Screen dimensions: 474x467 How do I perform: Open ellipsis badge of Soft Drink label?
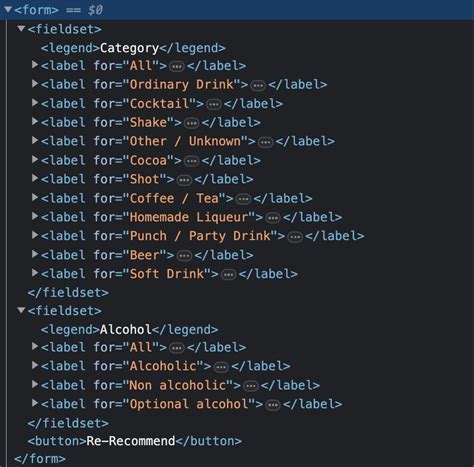coord(229,275)
